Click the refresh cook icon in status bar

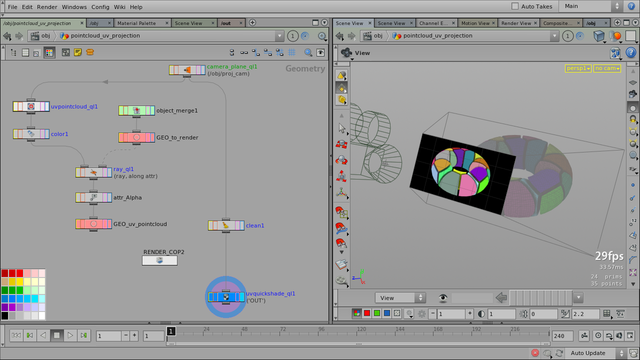click(559, 353)
